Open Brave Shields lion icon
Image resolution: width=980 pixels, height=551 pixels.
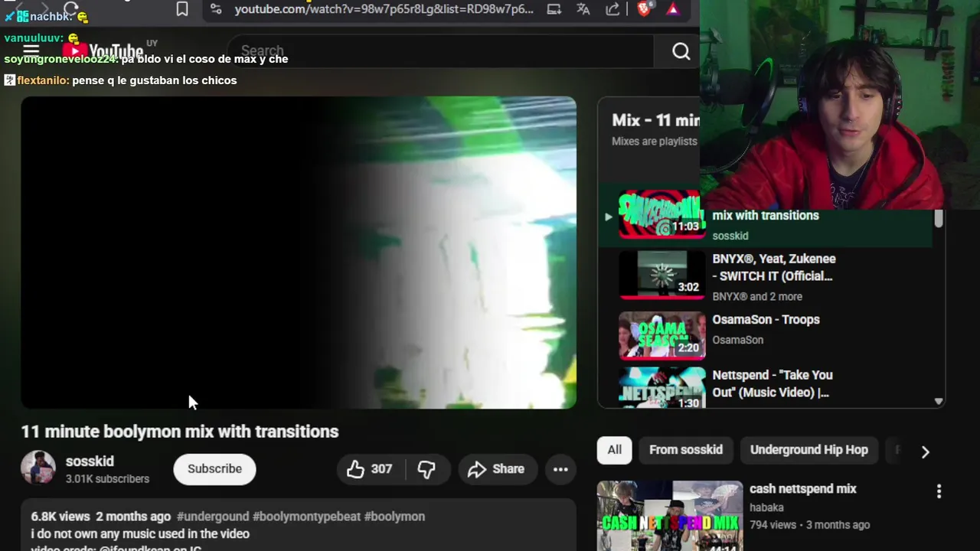tap(644, 9)
